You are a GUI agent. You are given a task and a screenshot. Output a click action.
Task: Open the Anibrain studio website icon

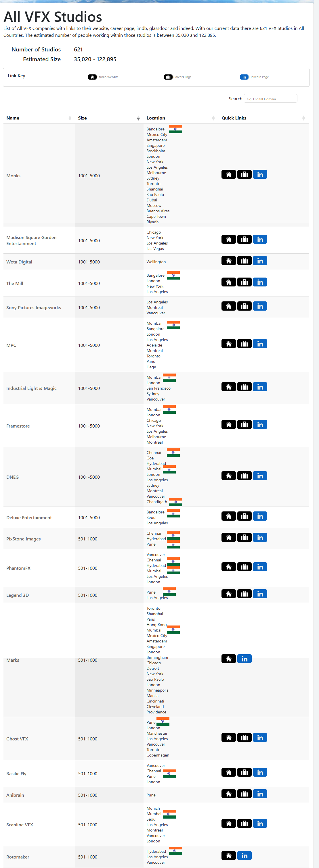(228, 794)
